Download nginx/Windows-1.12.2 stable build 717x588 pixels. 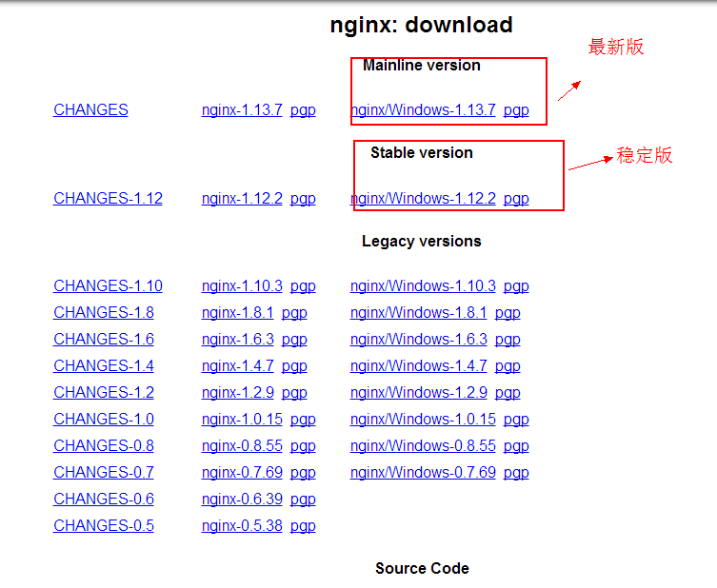[423, 198]
